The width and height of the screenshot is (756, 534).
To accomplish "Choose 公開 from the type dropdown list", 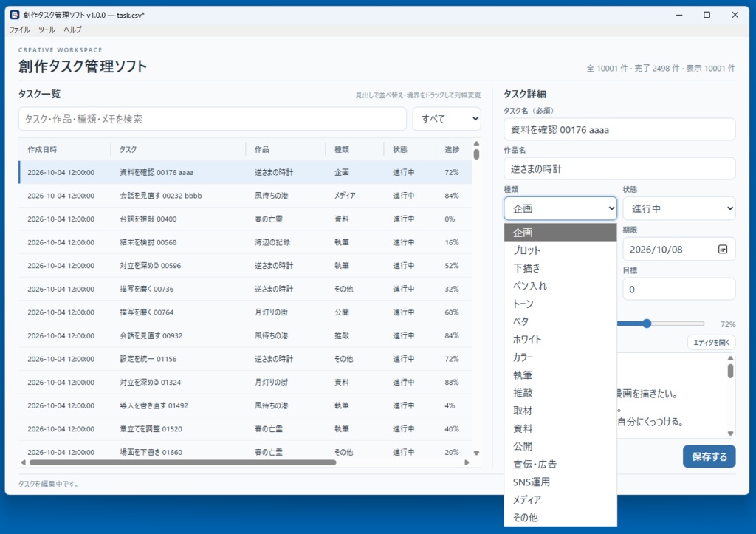I will pos(560,446).
